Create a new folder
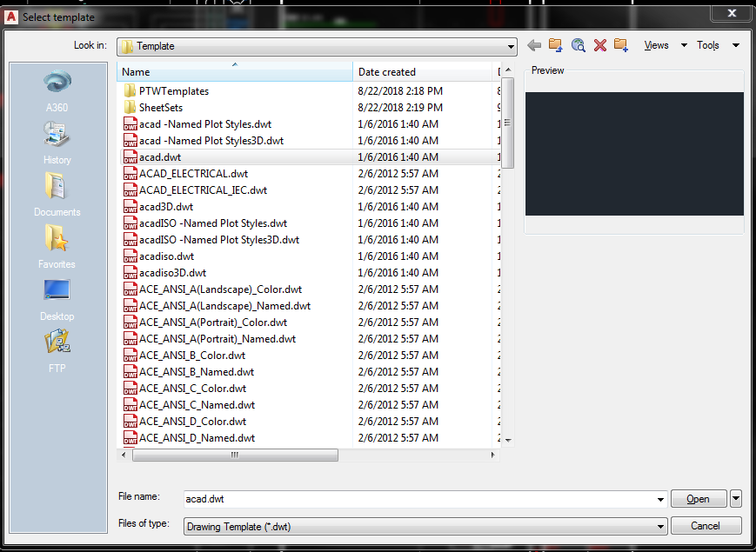Viewport: 756px width, 552px height. pos(621,44)
